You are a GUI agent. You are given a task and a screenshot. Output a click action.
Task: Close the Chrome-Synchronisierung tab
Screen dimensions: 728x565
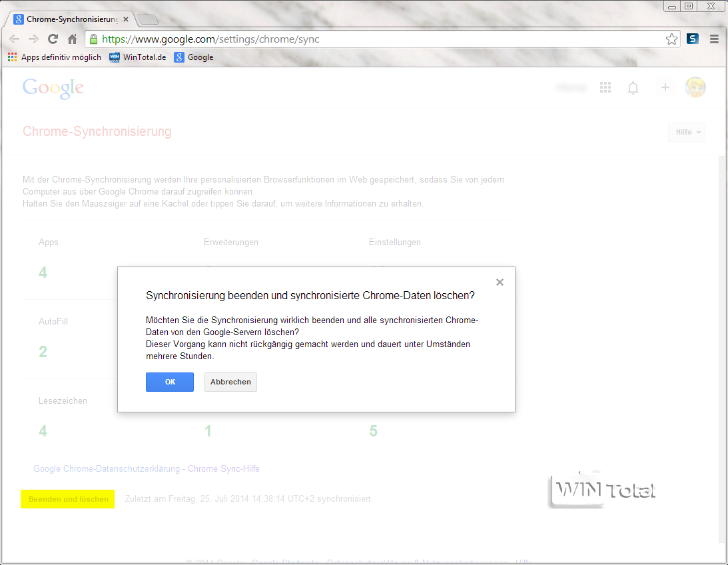[x=126, y=19]
